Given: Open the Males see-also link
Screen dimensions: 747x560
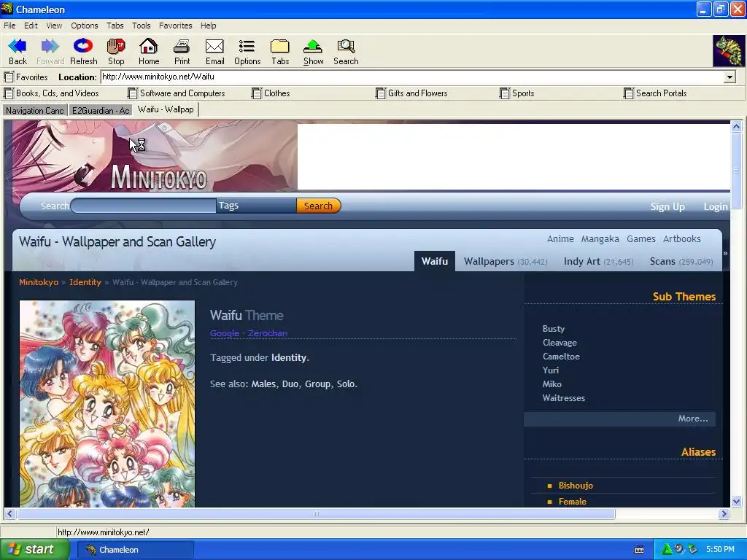Looking at the screenshot, I should click(263, 384).
